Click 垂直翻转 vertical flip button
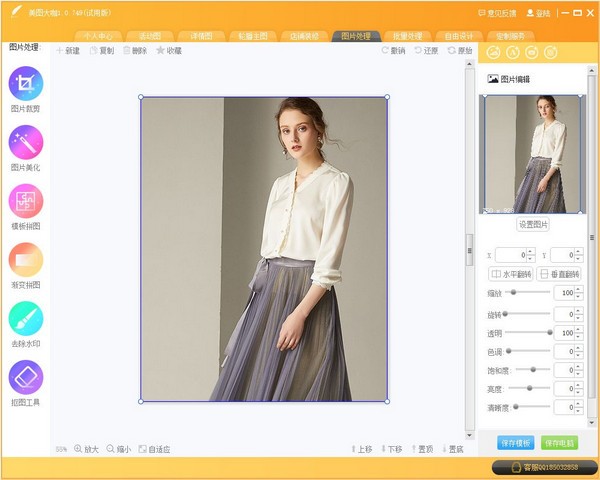The image size is (600, 480). click(x=559, y=274)
